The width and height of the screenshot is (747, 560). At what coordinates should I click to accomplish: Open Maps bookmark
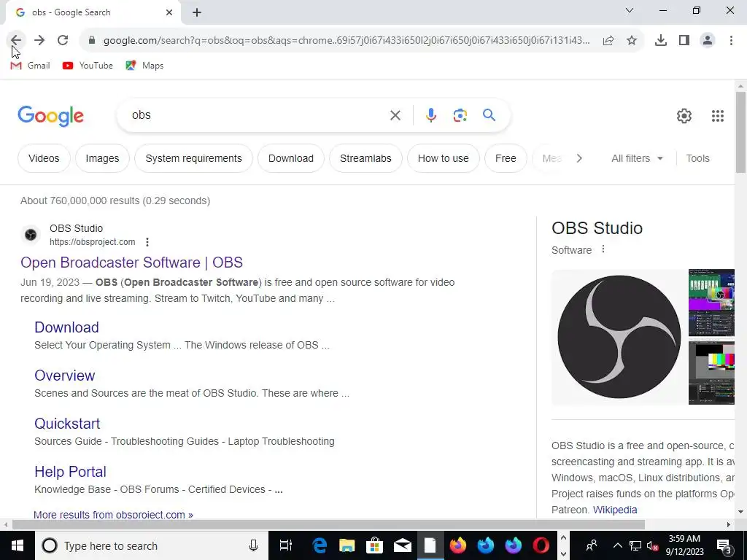pos(144,66)
